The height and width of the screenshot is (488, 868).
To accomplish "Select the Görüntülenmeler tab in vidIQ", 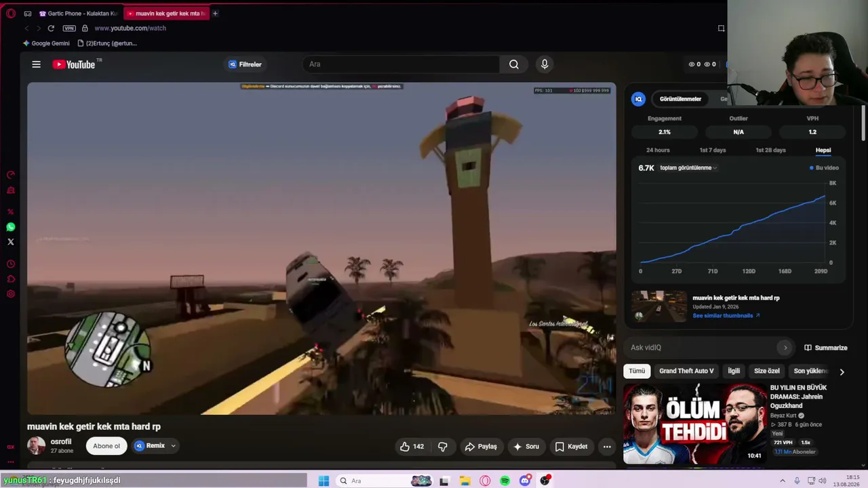I will (680, 99).
